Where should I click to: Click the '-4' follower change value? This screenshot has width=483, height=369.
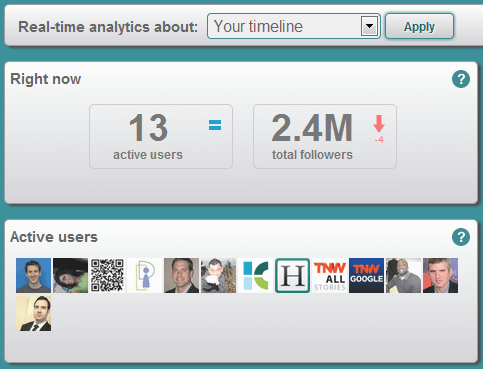coord(379,140)
